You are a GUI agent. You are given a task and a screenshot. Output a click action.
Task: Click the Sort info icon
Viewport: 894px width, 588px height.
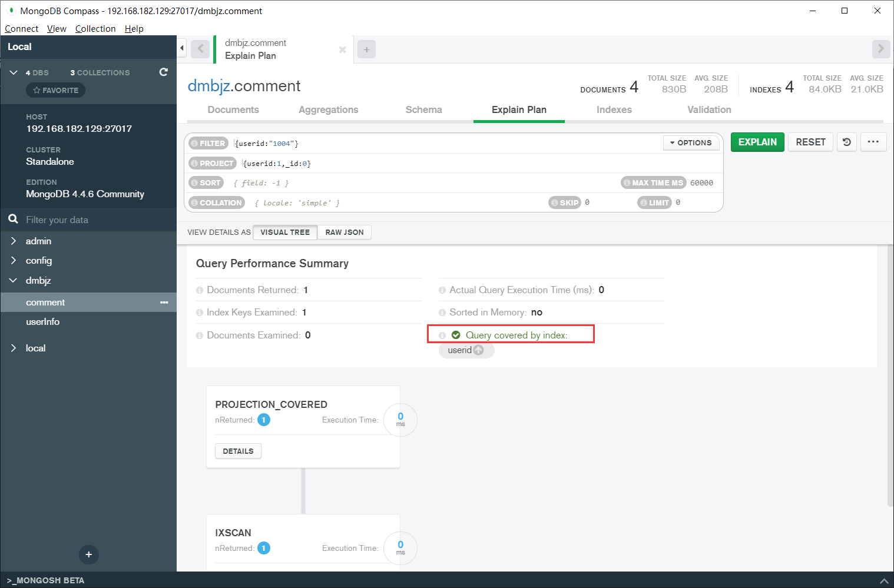[x=194, y=183]
